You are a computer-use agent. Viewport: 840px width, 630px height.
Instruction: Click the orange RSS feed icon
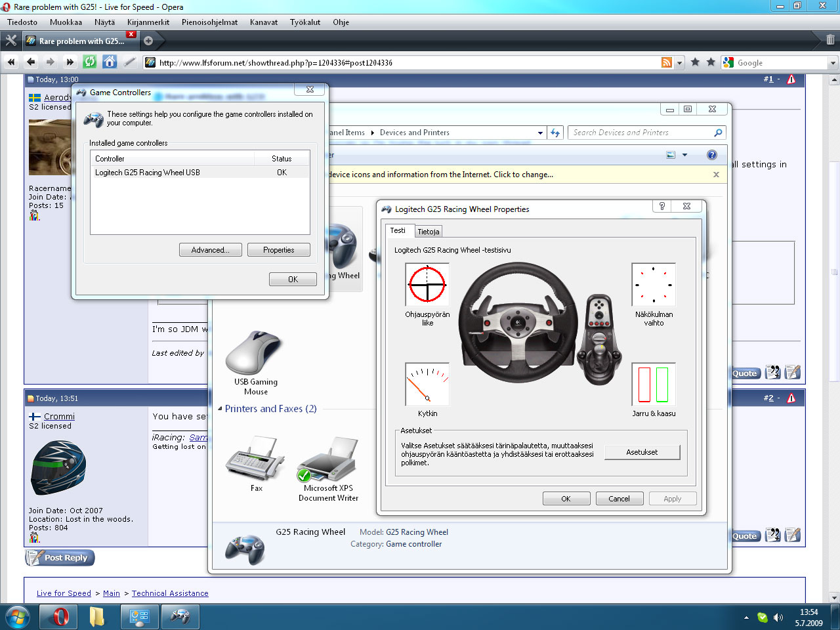(667, 62)
